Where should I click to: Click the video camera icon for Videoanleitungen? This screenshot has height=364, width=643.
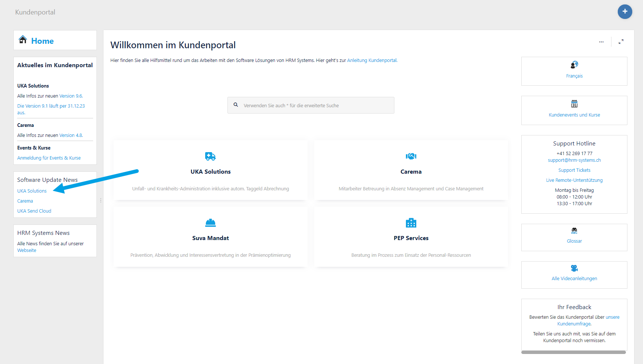pos(574,268)
